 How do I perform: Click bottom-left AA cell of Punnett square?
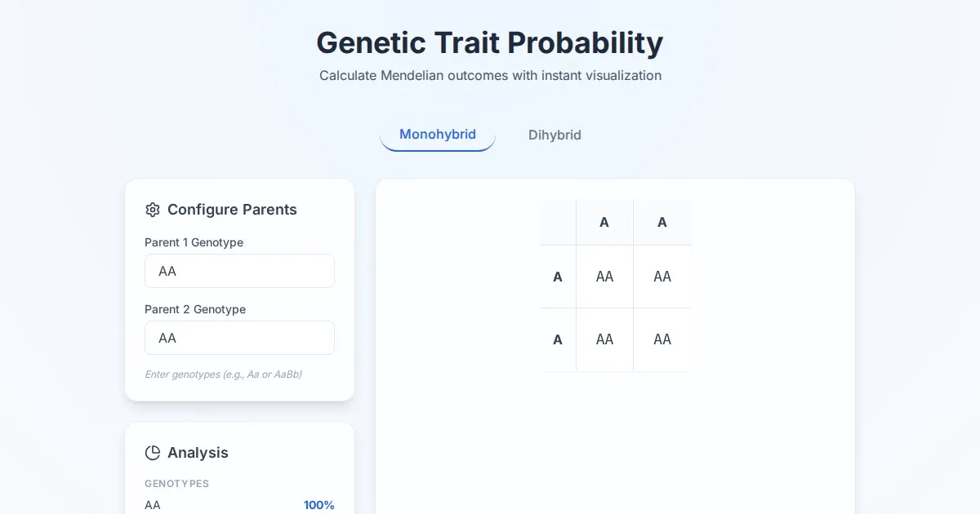pos(604,339)
